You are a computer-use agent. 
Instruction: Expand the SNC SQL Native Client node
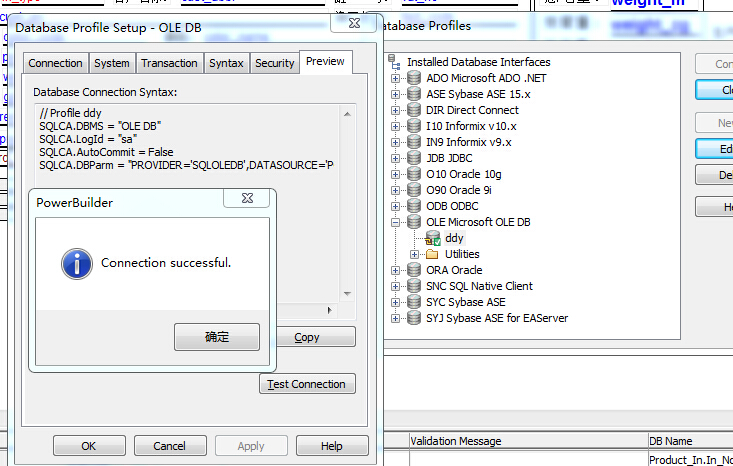[395, 287]
